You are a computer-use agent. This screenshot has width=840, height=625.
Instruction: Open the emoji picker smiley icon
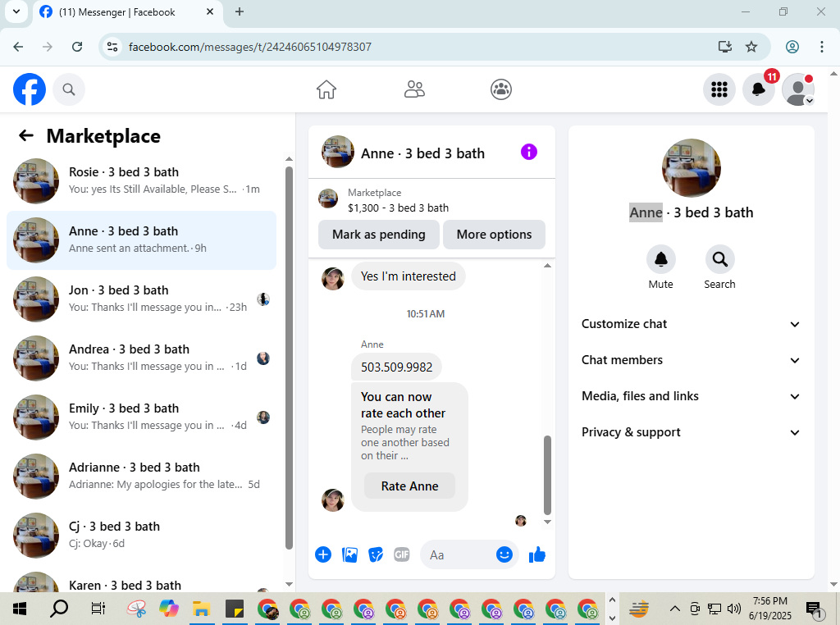point(504,554)
